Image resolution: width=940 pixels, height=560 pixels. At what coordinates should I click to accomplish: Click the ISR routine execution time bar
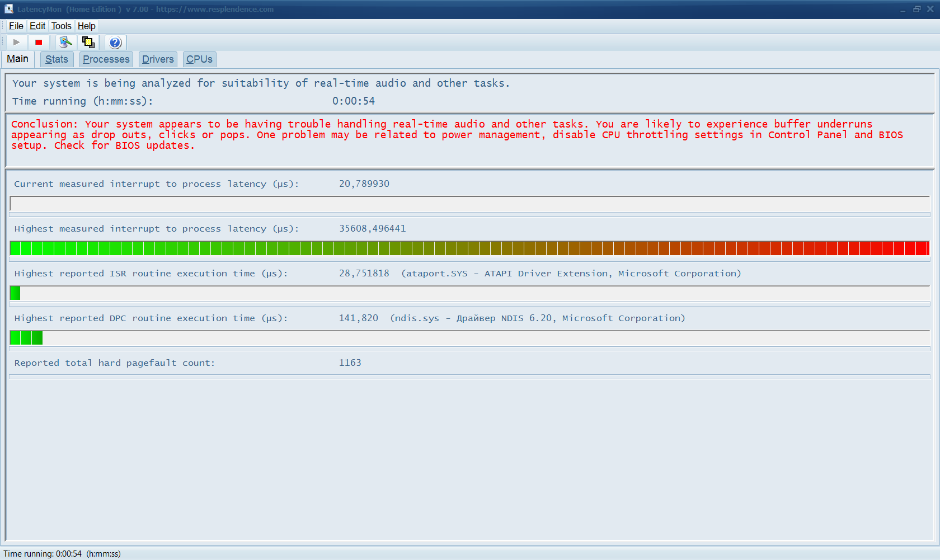pyautogui.click(x=470, y=293)
